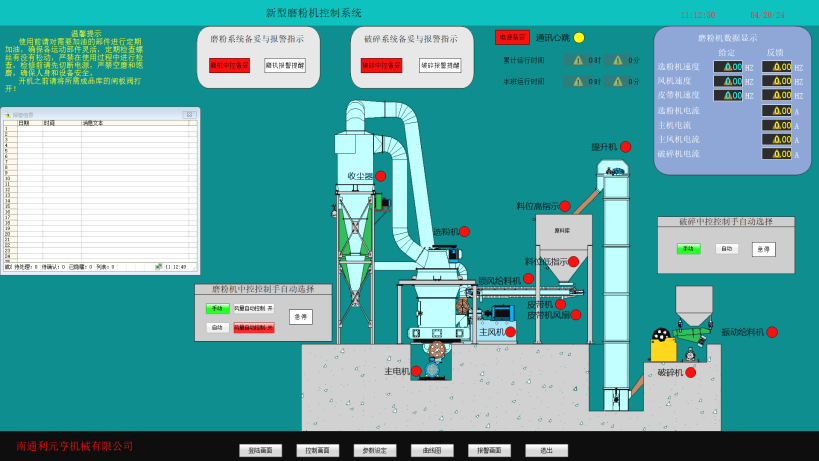Image resolution: width=819 pixels, height=461 pixels.
Task: Click the 风机速度 setpoint value field
Action: [x=727, y=81]
